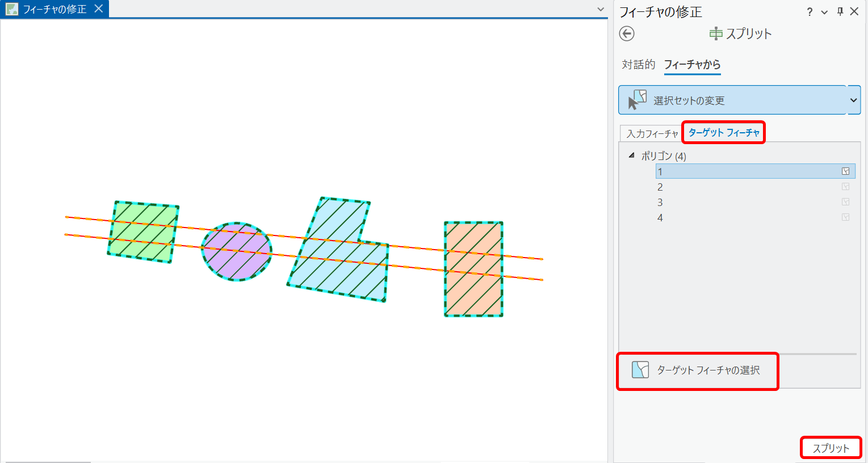Open the view tab list chevron

[x=601, y=9]
